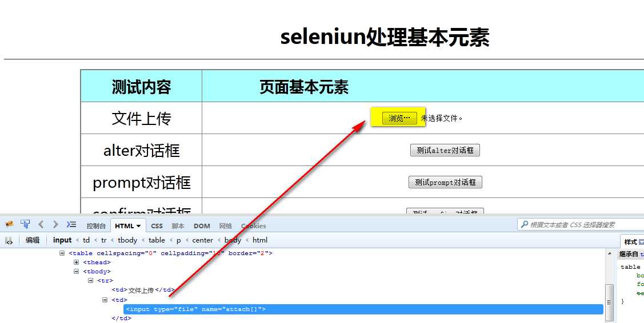Screen dimensions: 644x323
Task: Select the <td>文件上传</td> node line
Action: 143,290
